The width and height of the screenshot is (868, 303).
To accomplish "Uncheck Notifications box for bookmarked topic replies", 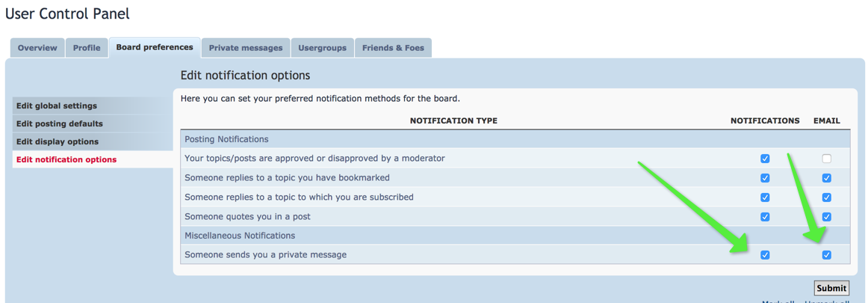I will pyautogui.click(x=765, y=178).
